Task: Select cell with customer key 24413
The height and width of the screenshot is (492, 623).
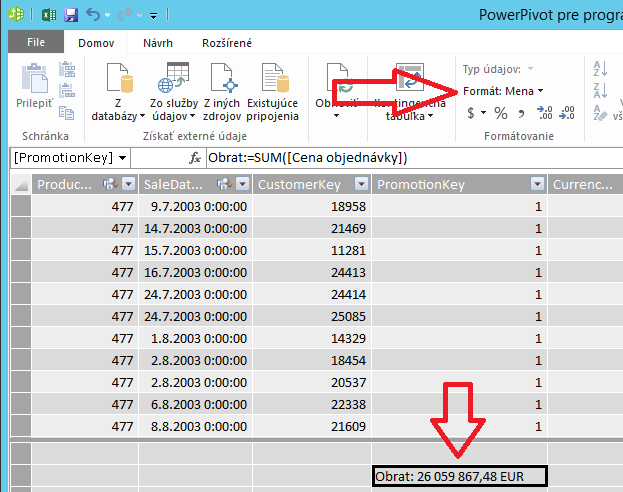Action: pyautogui.click(x=312, y=273)
